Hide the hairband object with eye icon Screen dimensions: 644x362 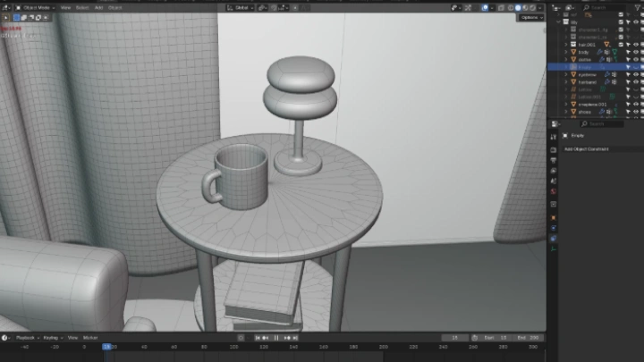636,81
